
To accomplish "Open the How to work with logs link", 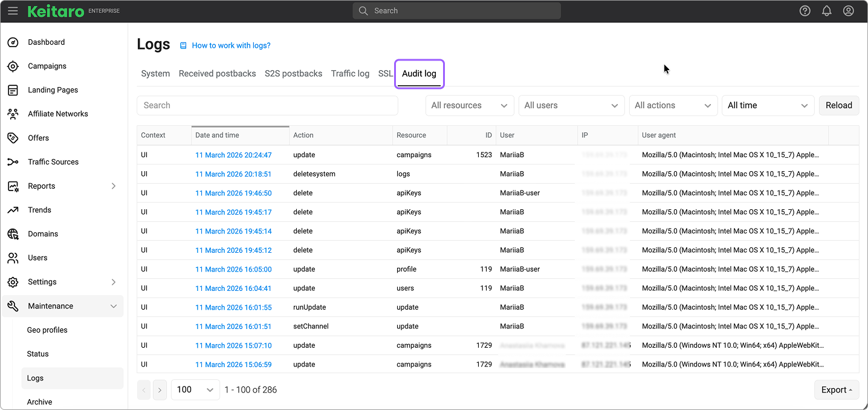I will point(231,45).
